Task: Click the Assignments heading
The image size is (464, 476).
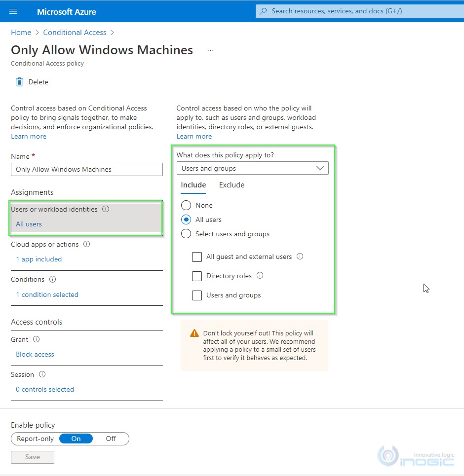Action: (32, 192)
